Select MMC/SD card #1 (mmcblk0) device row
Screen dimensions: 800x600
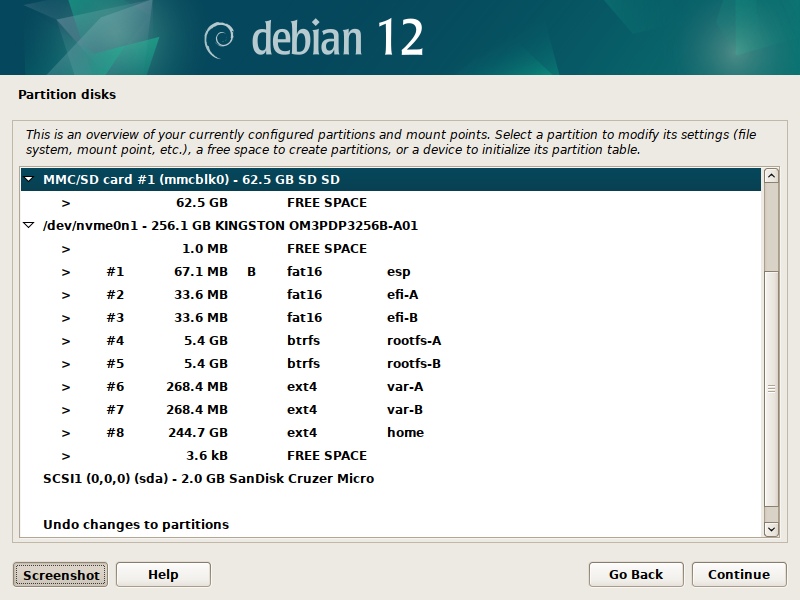391,180
